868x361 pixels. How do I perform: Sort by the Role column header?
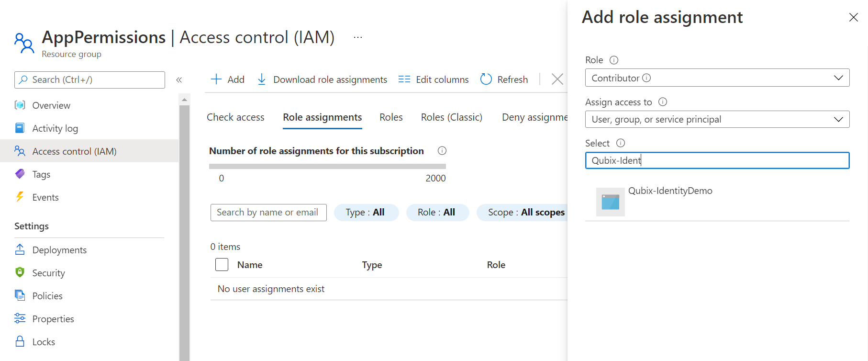coord(496,265)
